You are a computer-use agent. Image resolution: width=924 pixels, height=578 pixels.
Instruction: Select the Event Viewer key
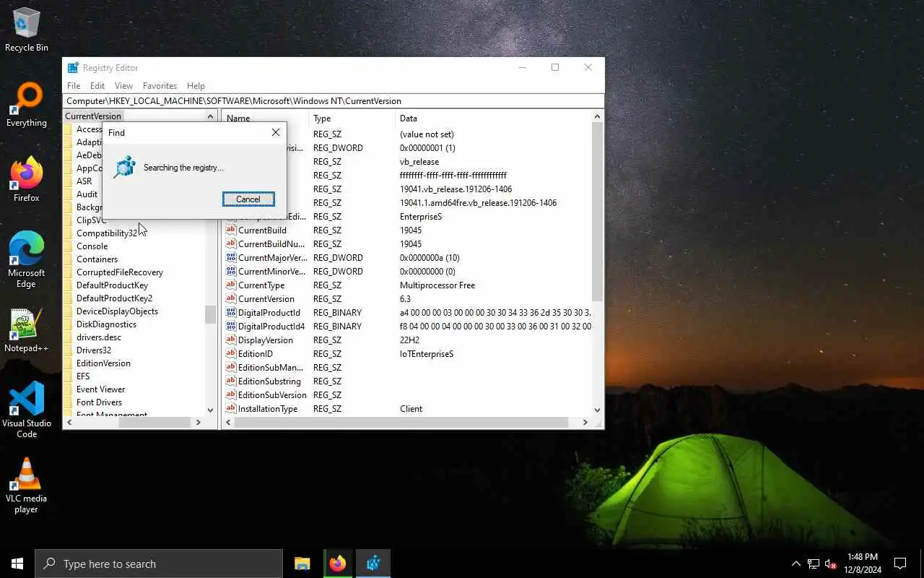(100, 389)
